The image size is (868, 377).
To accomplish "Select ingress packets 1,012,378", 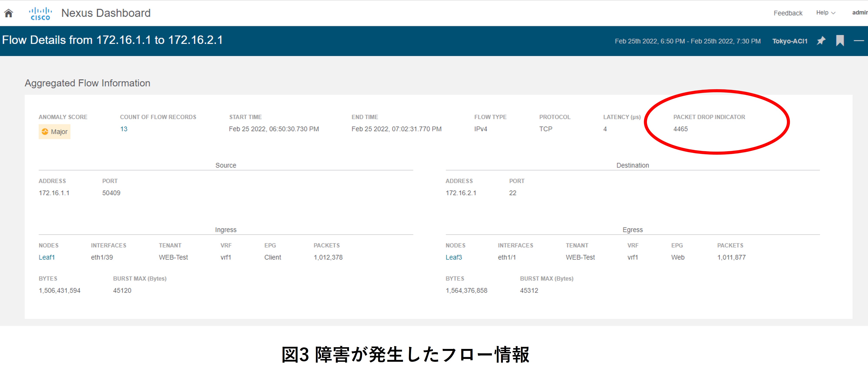I will pos(328,257).
